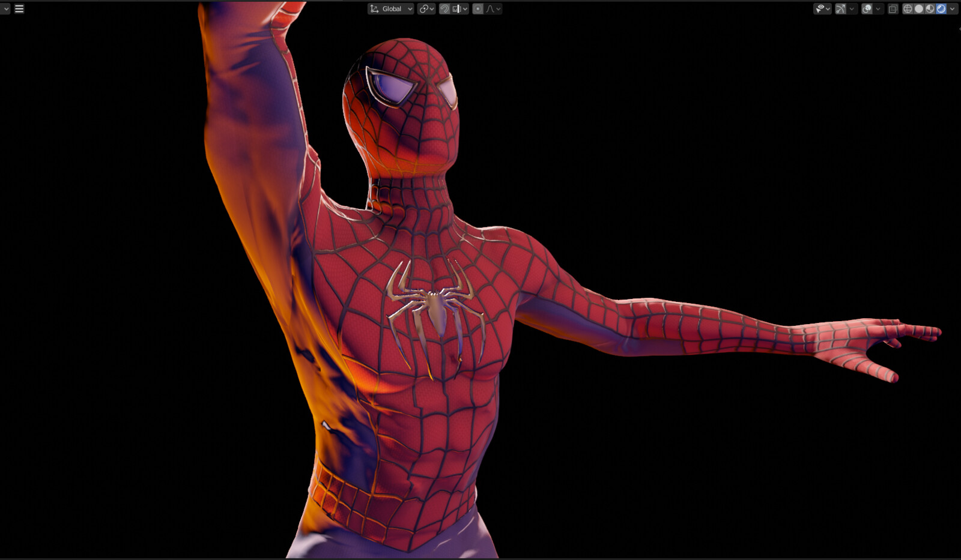Image resolution: width=961 pixels, height=560 pixels.
Task: Toggle the viewport gizmos button
Action: (840, 9)
